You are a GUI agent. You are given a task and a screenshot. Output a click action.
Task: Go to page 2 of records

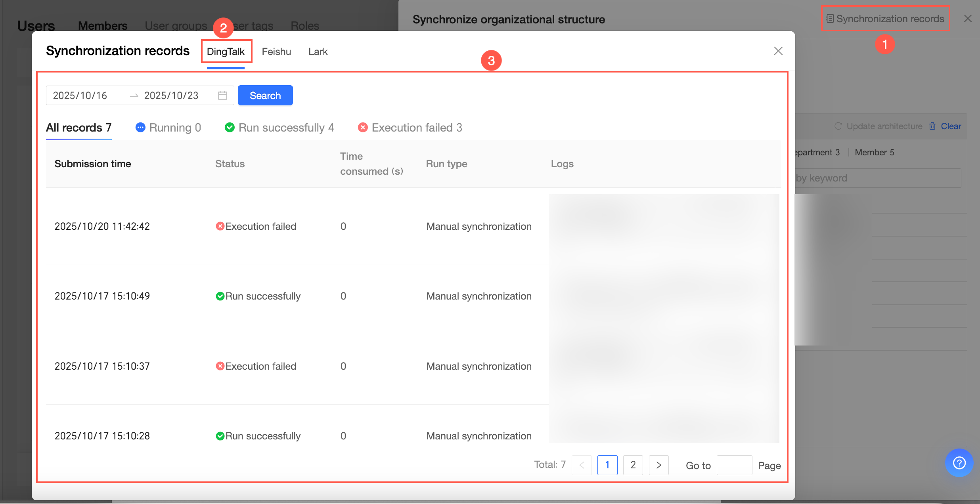[x=633, y=465]
